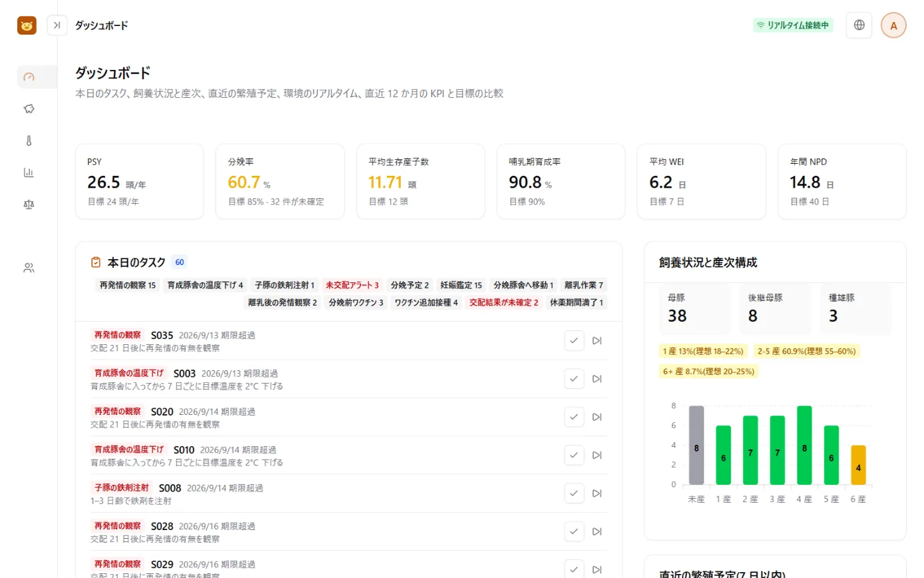
Task: Click the 分娩率 KPI card
Action: tap(280, 181)
